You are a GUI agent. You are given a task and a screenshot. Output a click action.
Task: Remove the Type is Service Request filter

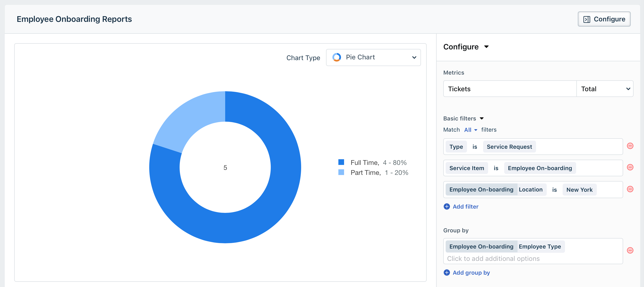(630, 146)
